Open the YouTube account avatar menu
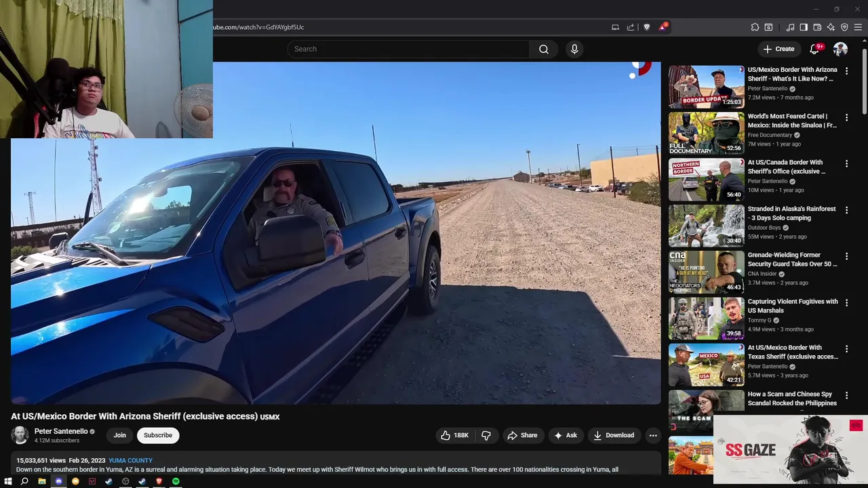The image size is (868, 488). [x=840, y=49]
